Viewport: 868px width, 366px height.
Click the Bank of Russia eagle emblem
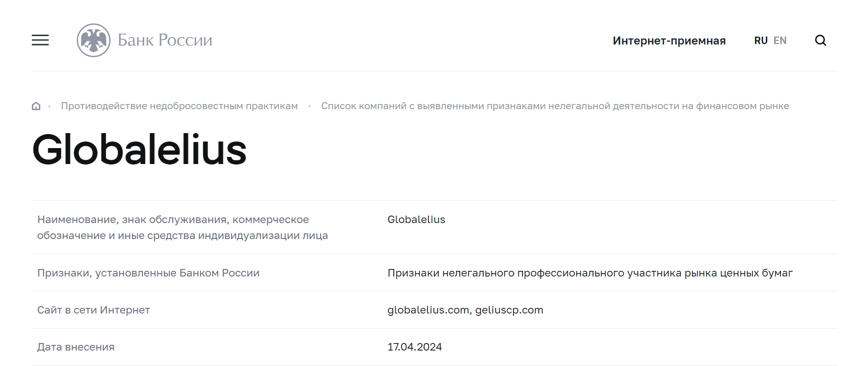94,40
